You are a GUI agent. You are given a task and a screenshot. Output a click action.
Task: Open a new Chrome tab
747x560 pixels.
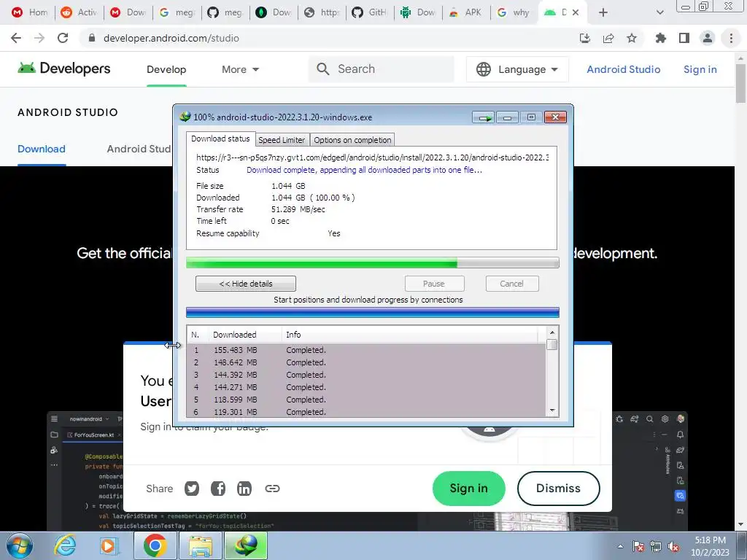(x=603, y=12)
